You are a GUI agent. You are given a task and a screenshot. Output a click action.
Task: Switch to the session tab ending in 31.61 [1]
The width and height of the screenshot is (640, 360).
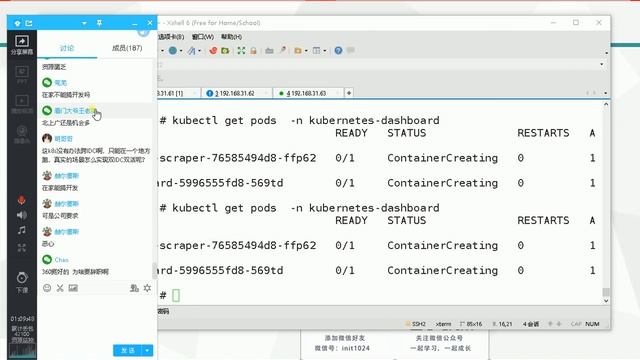178,93
